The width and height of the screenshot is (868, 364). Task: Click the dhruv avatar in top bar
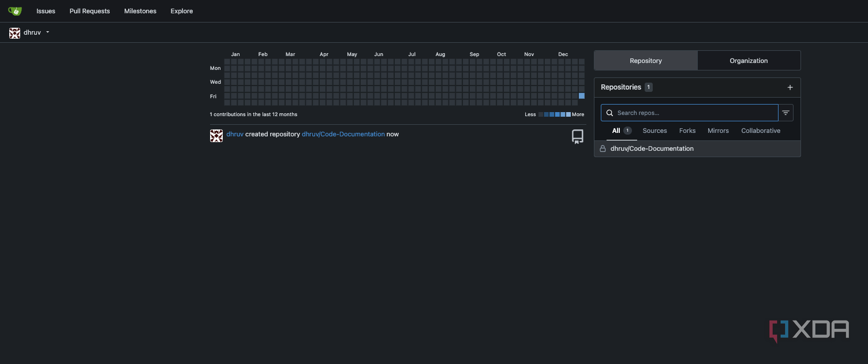pyautogui.click(x=15, y=33)
